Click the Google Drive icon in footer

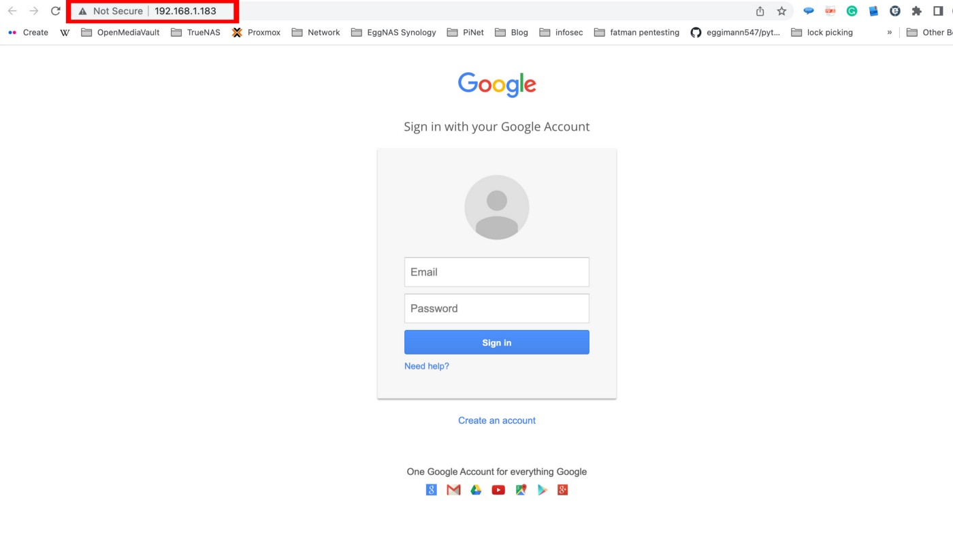tap(476, 490)
